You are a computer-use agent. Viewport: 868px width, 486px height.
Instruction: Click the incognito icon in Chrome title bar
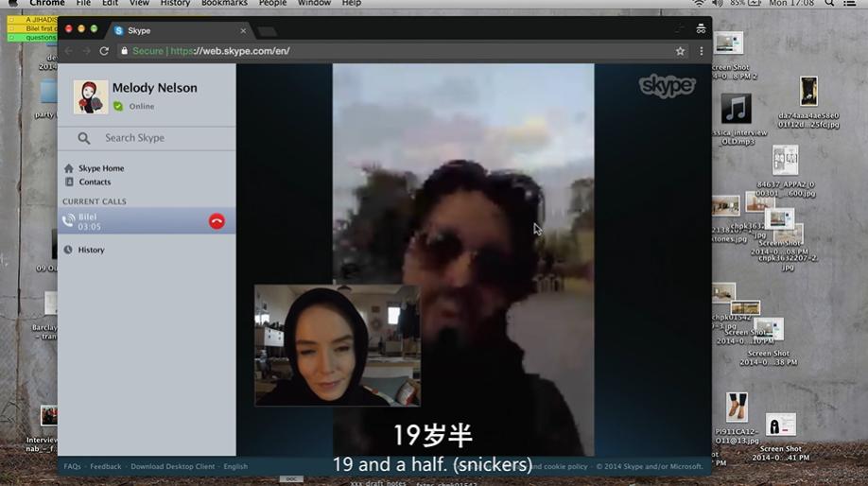(701, 28)
